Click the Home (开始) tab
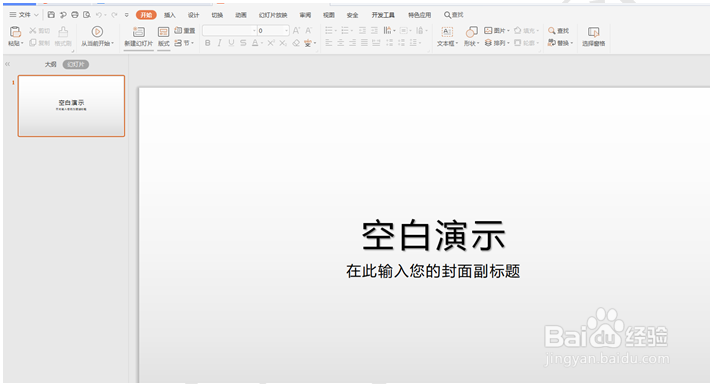Viewport: 710px width, 384px height. [x=146, y=15]
